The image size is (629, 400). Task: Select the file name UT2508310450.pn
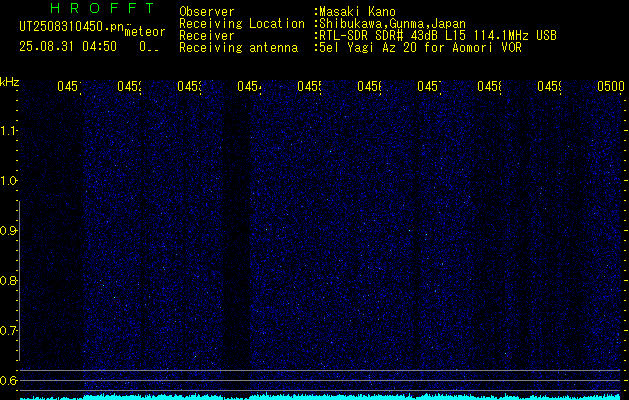point(71,27)
